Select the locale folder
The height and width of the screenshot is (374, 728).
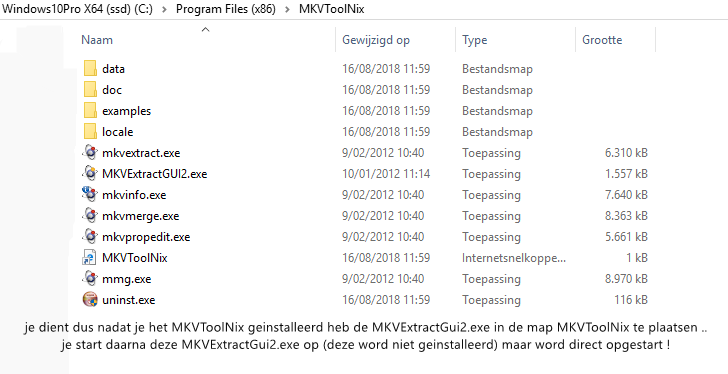click(117, 132)
